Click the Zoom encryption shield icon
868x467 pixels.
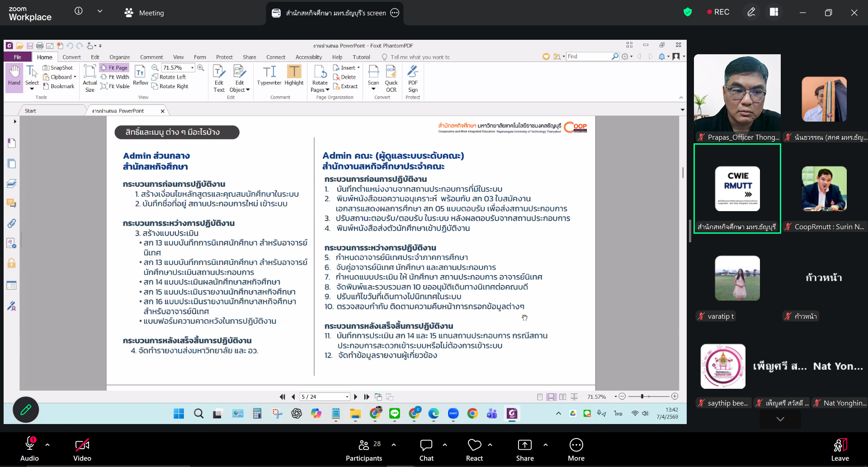688,12
